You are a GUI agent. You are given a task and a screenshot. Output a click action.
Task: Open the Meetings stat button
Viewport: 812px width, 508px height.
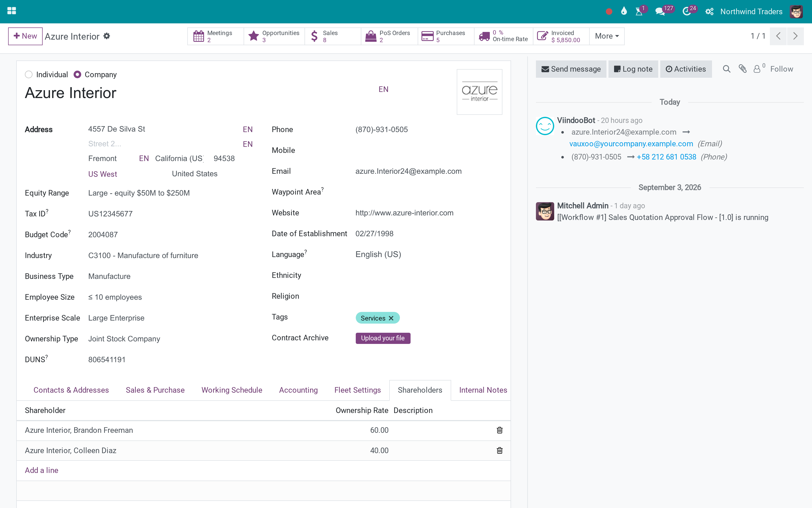pyautogui.click(x=215, y=36)
